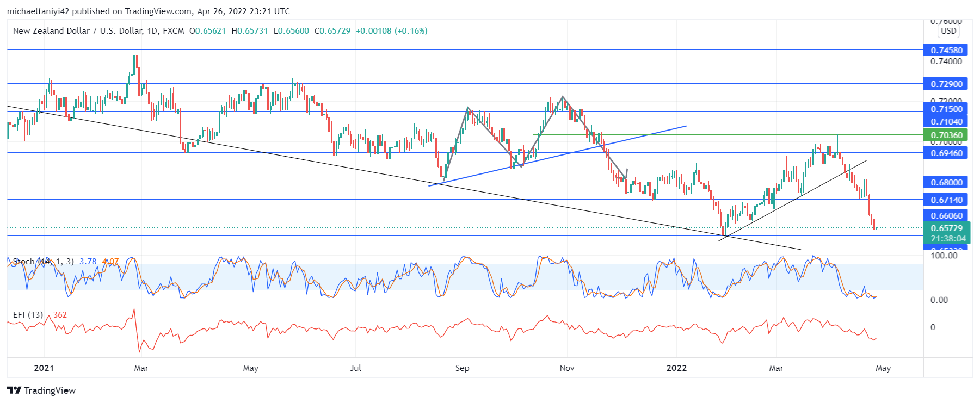Select the Sep label on time axis

pyautogui.click(x=462, y=368)
